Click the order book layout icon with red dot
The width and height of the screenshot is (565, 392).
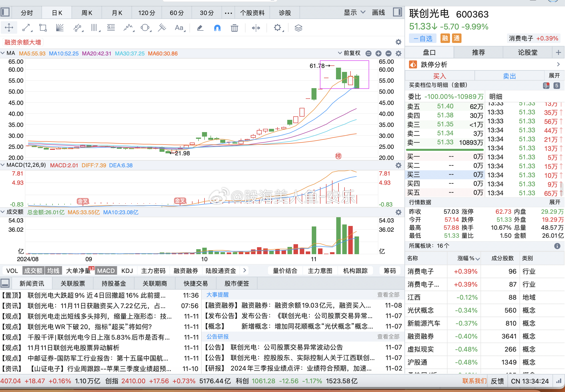click(546, 86)
